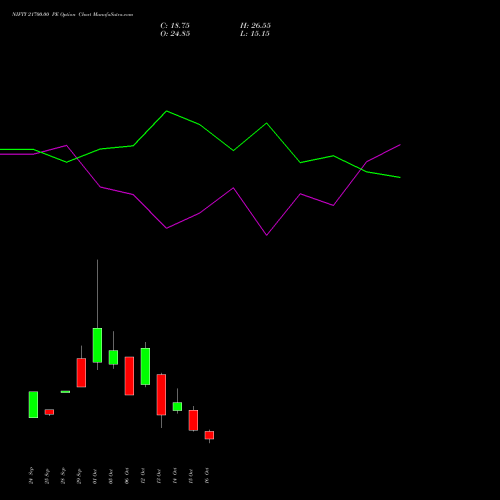Click the tall green candle above 12 Oct
This screenshot has width=500, height=500.
(145, 366)
